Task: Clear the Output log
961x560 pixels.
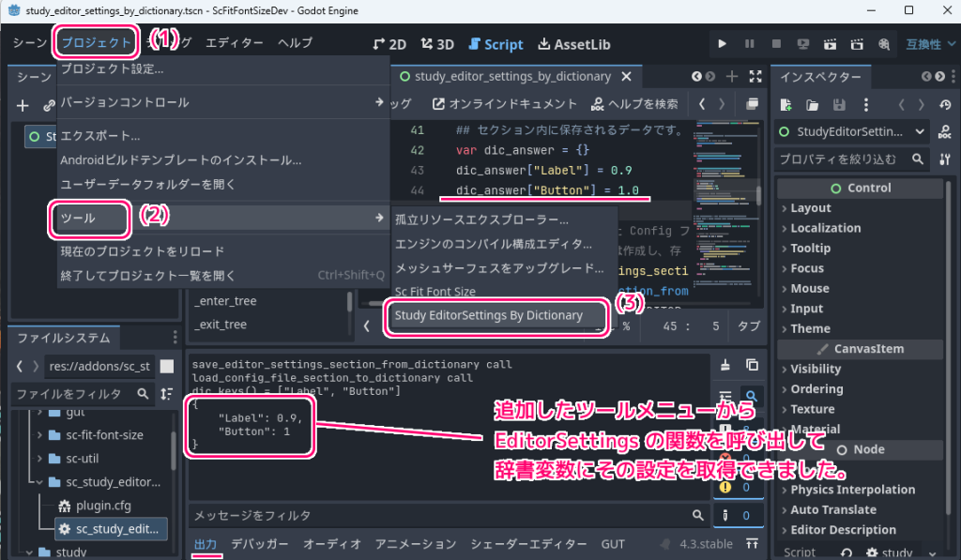Action: (725, 364)
